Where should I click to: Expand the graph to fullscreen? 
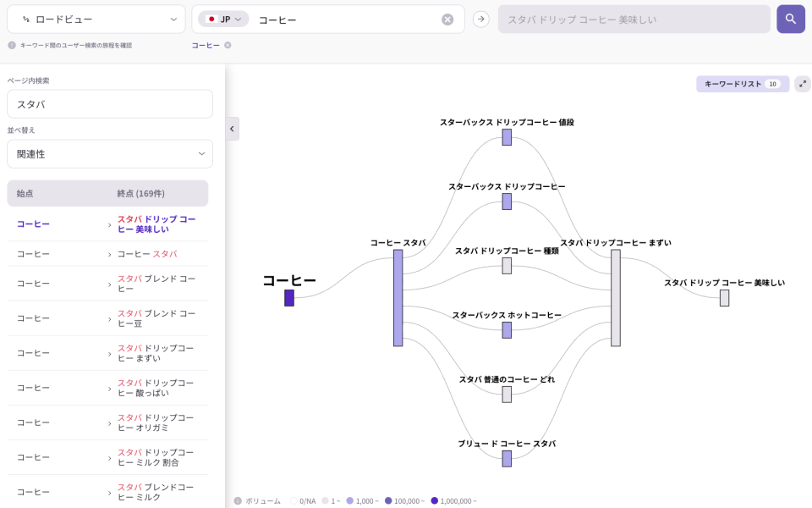(802, 84)
